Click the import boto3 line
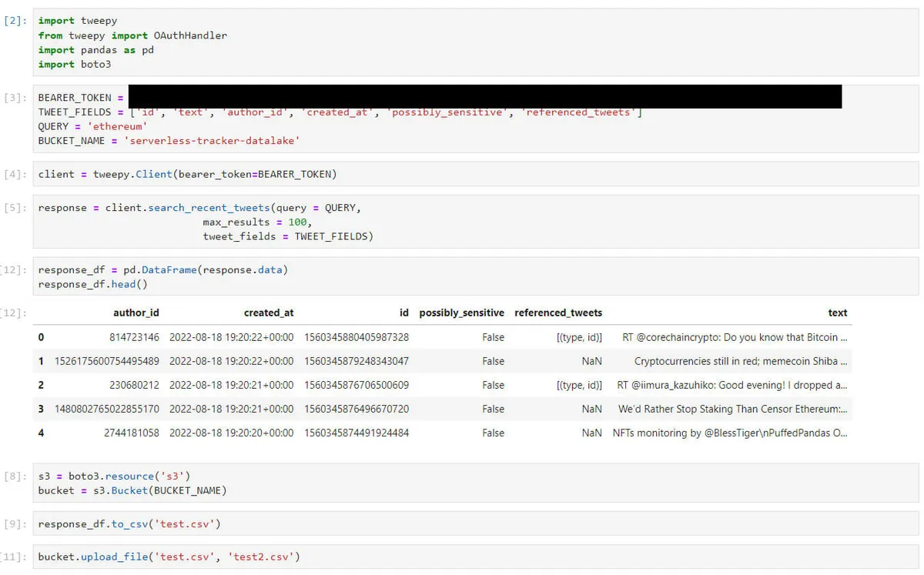This screenshot has height=575, width=924. [75, 65]
